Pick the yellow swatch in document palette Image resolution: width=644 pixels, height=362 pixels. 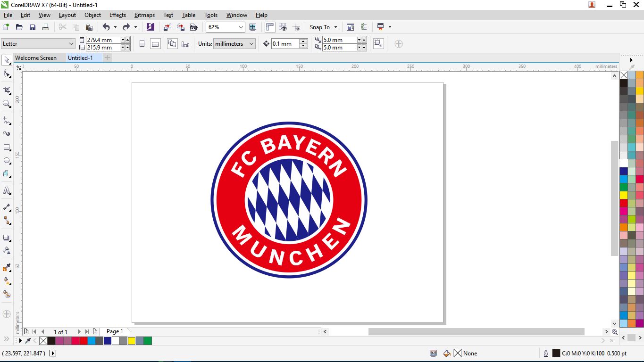(x=132, y=341)
